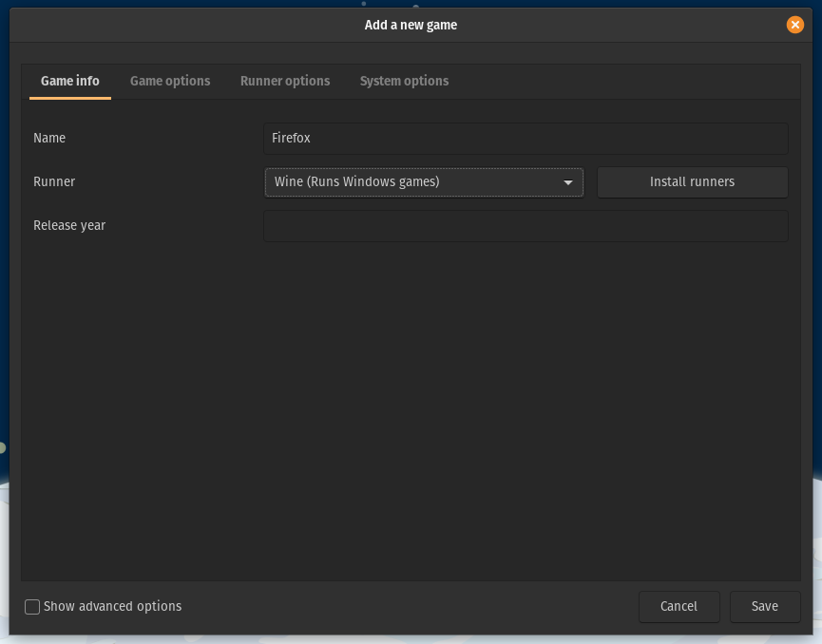This screenshot has height=644, width=822.
Task: Select the System options tab
Action: (x=404, y=81)
